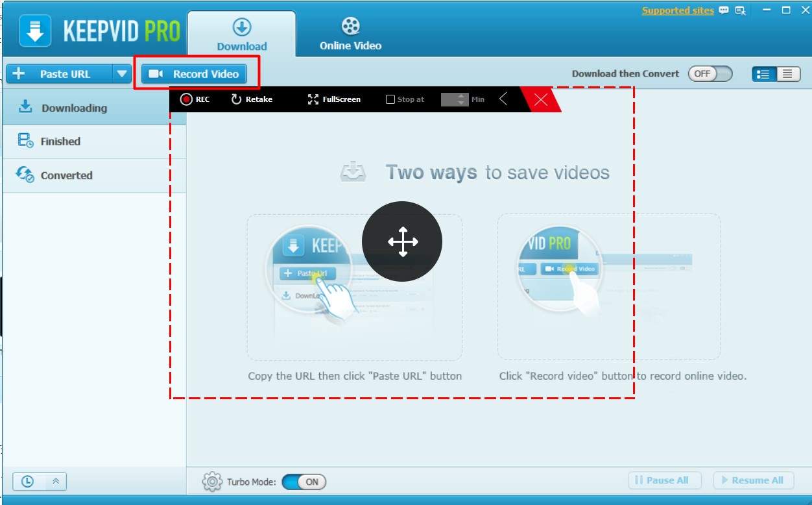This screenshot has height=505, width=812.
Task: Click the tray icon above the Two ways heading
Action: pyautogui.click(x=353, y=172)
